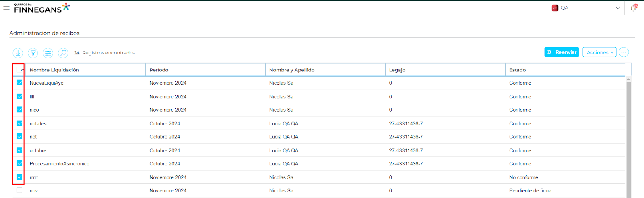Toggle the select-all header checkbox
The height and width of the screenshot is (198, 644).
(x=19, y=70)
